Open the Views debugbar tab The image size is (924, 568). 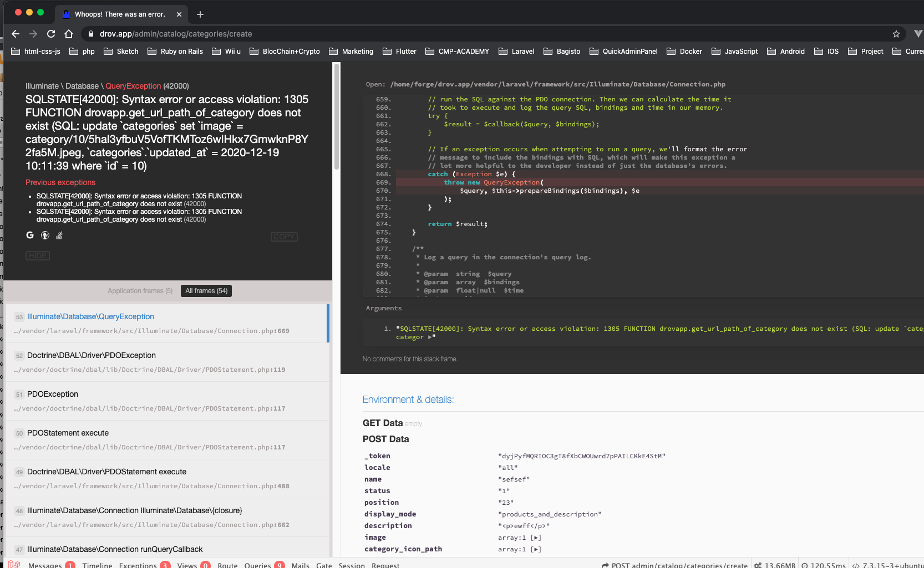coord(194,565)
